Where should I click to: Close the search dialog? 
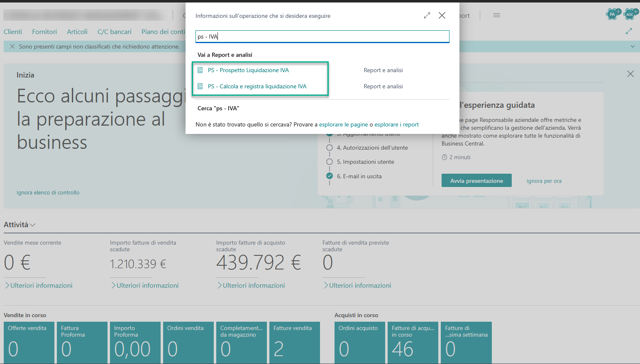442,15
